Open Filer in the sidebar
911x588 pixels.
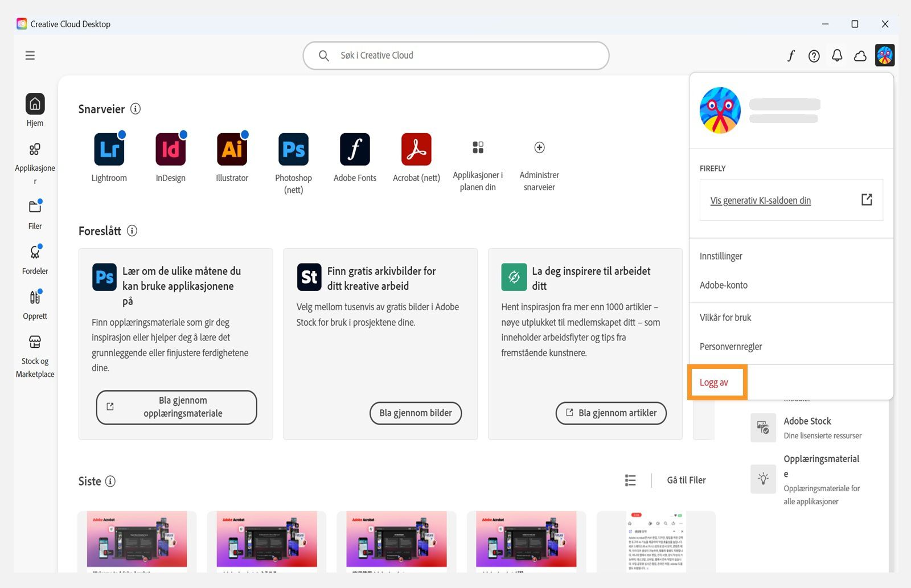tap(35, 213)
